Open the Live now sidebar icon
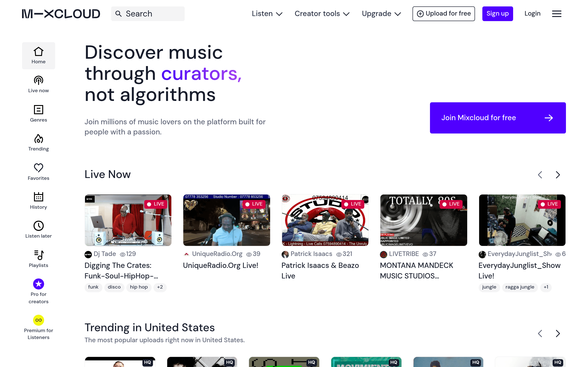Image resolution: width=588 pixels, height=367 pixels. (x=38, y=81)
